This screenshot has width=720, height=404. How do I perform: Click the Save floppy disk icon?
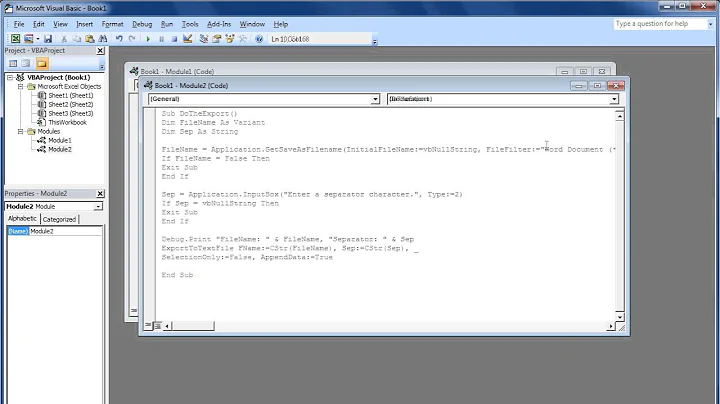[48, 39]
